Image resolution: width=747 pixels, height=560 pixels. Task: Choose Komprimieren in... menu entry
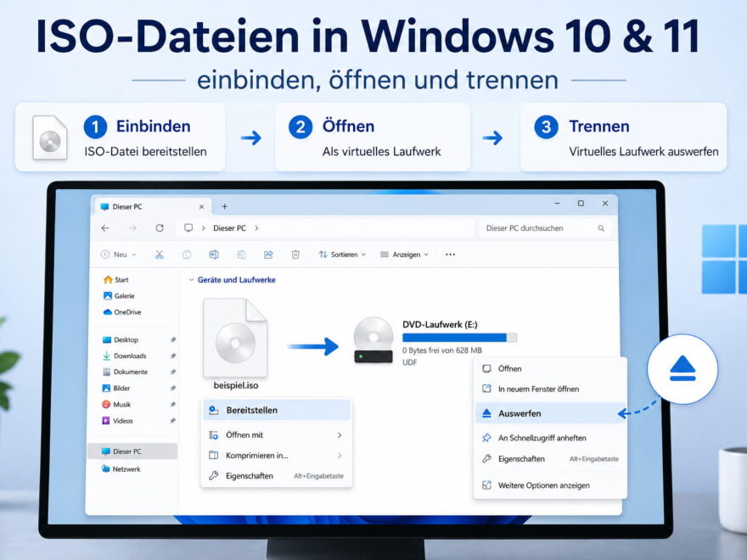click(277, 456)
